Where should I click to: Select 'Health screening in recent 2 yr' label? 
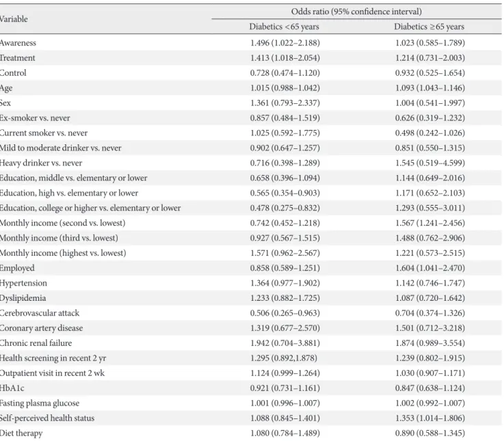[53, 358]
